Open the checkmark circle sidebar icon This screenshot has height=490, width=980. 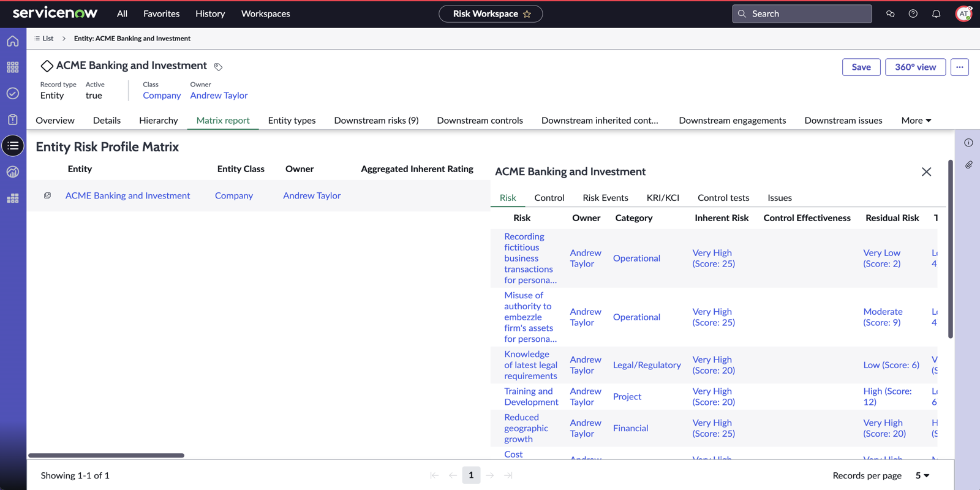(x=13, y=93)
